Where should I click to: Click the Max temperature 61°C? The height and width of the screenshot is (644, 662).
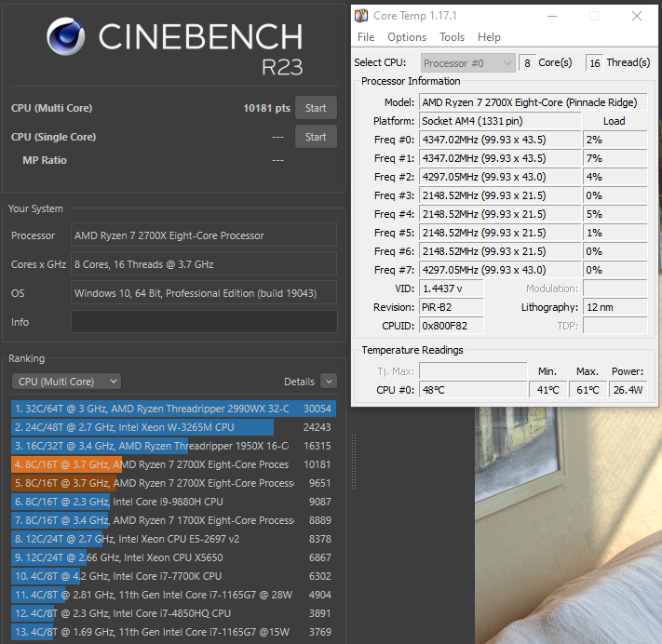tap(588, 390)
